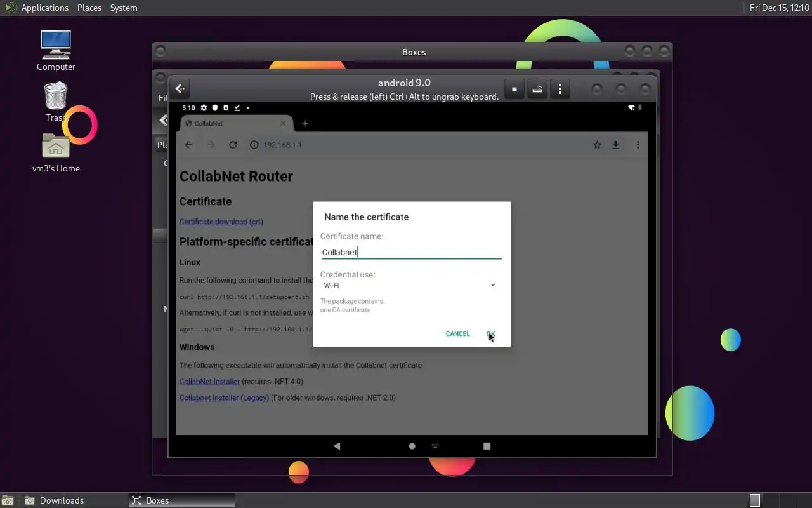
Task: Click OK in the certificate dialog
Action: 490,334
